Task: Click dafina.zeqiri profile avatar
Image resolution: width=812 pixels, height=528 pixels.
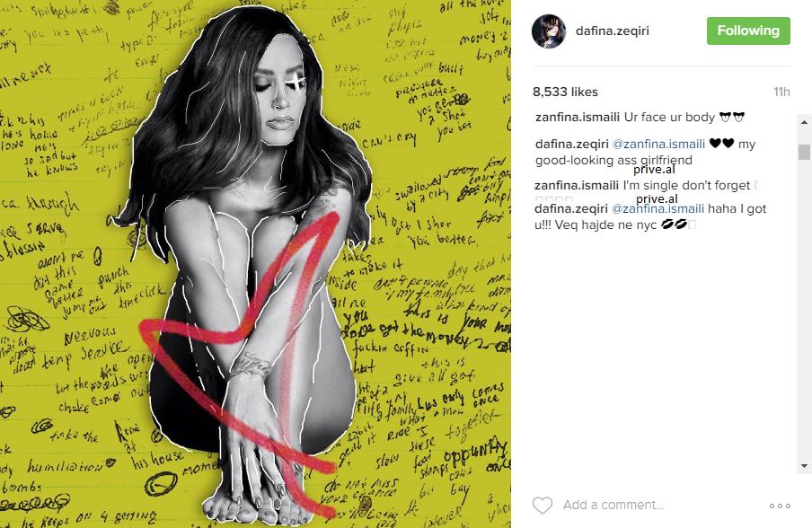Action: click(549, 31)
